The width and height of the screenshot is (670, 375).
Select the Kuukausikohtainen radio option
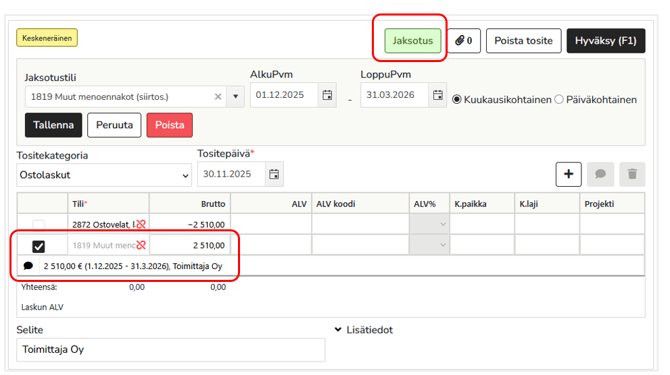[457, 100]
